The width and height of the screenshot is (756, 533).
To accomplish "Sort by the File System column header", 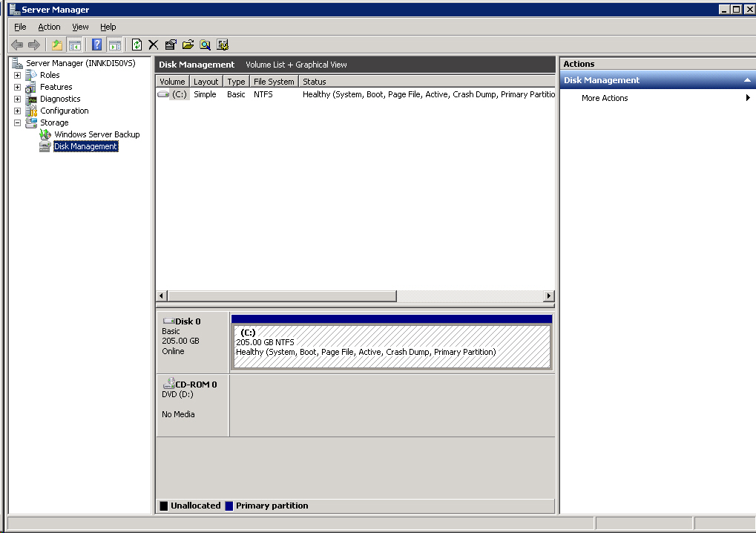I will 274,82.
